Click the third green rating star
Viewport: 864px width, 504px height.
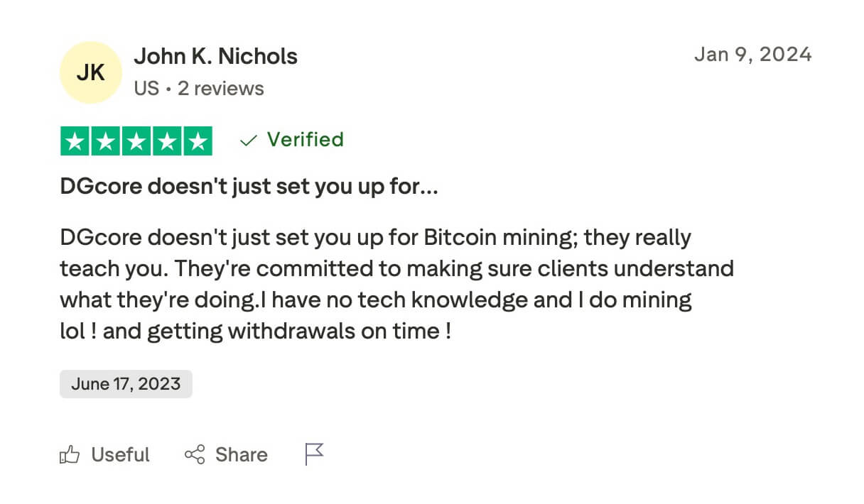click(x=136, y=141)
